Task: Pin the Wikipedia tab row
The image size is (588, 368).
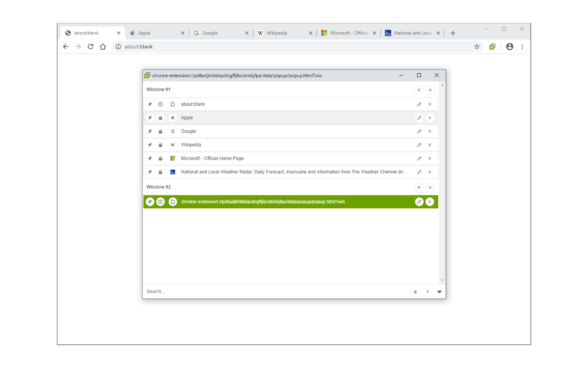Action: [x=150, y=145]
